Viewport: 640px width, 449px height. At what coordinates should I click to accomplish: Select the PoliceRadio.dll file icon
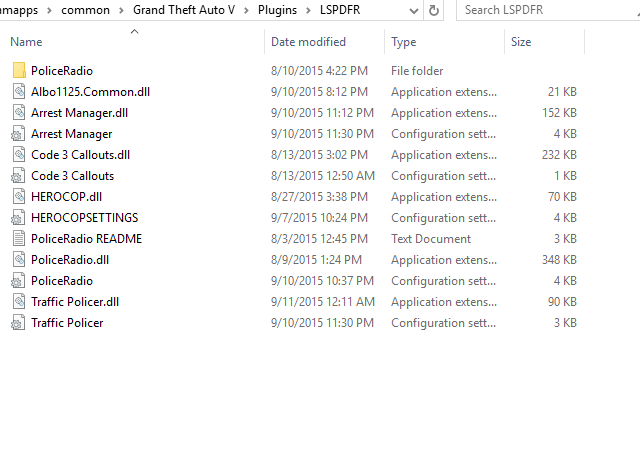(x=19, y=260)
